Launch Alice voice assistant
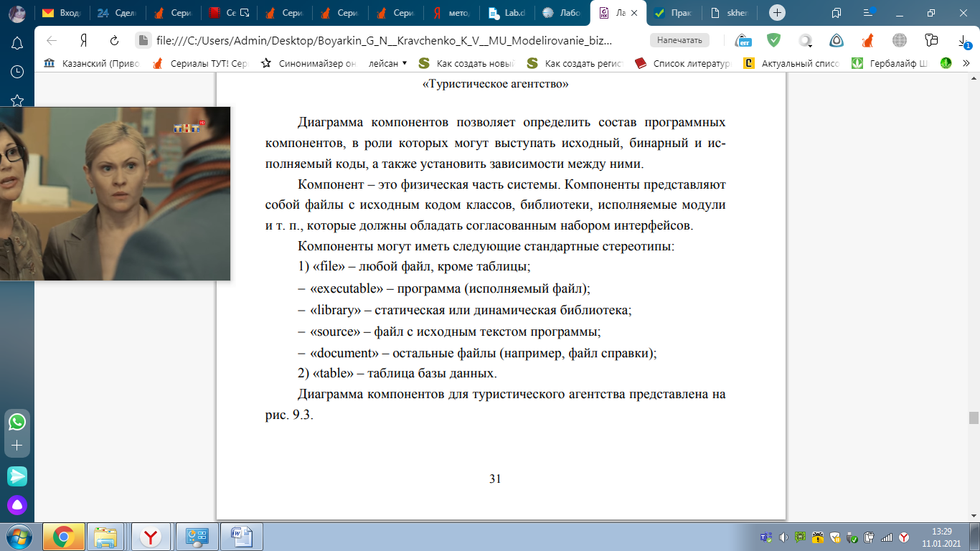This screenshot has height=551, width=980. (17, 506)
